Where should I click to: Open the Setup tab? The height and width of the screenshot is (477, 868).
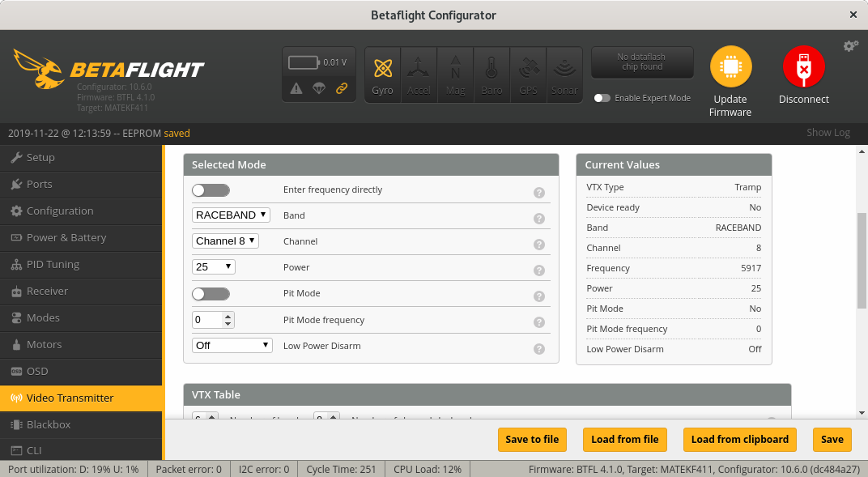point(81,158)
